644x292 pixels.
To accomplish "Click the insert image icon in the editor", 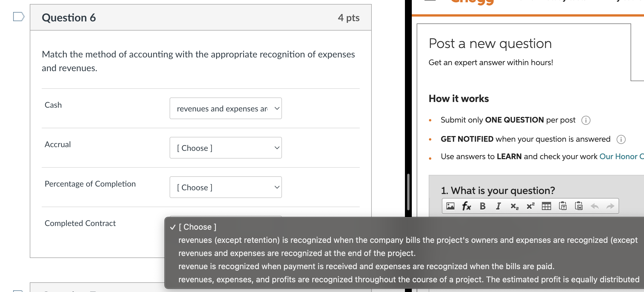I will point(450,206).
